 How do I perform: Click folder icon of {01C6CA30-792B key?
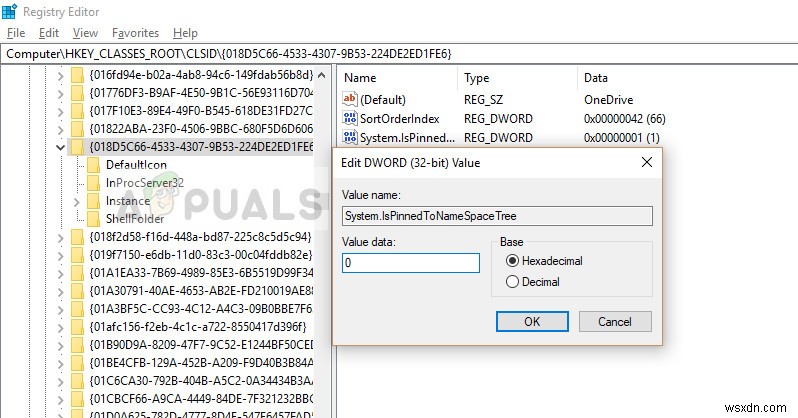(x=77, y=380)
